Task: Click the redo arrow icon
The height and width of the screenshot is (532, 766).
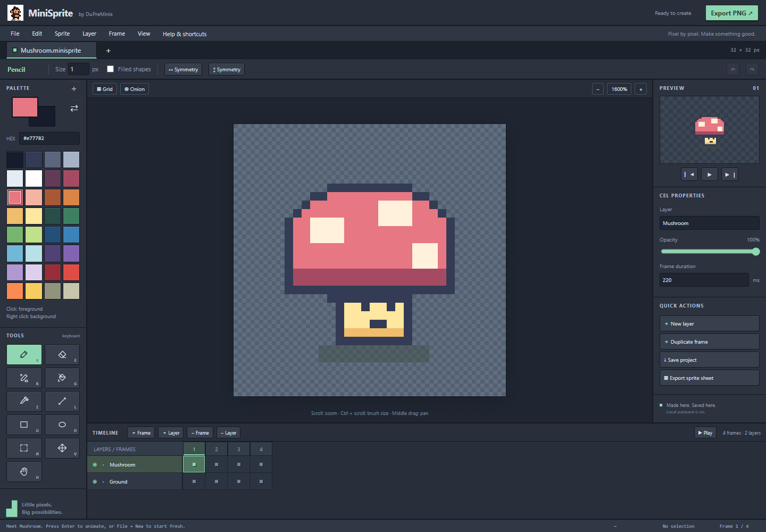Action: [x=752, y=69]
